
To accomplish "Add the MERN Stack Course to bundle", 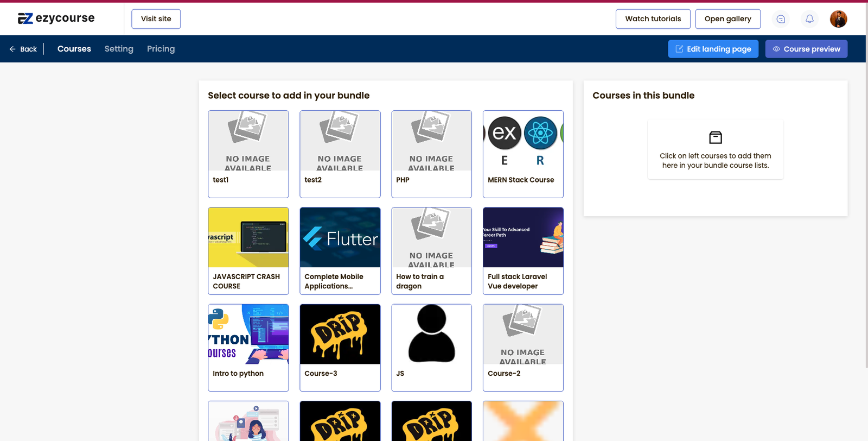I will [523, 154].
